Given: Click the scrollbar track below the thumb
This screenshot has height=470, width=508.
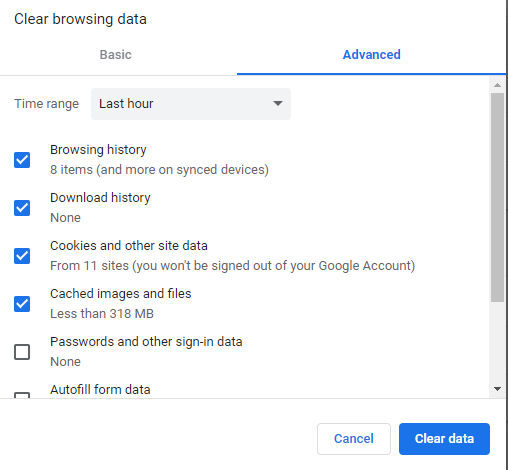Looking at the screenshot, I should 497,342.
